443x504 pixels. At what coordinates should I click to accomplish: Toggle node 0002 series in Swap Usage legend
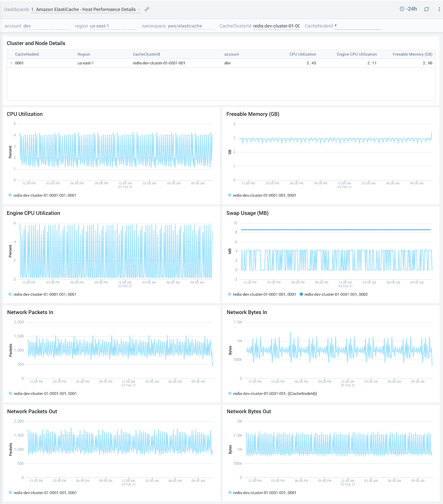(x=336, y=294)
